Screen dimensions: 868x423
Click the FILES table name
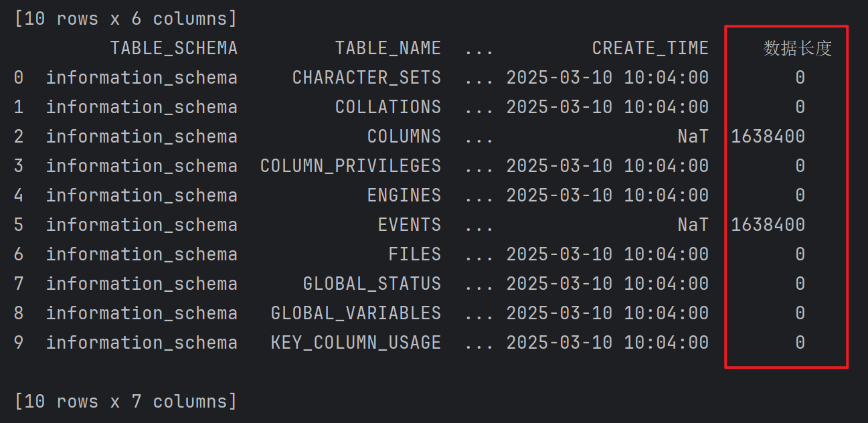414,254
